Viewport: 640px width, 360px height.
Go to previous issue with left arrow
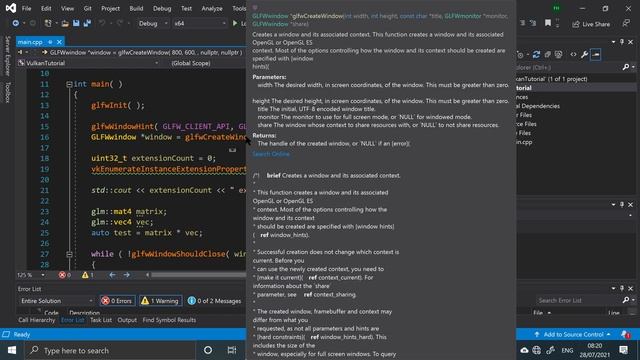[112, 275]
